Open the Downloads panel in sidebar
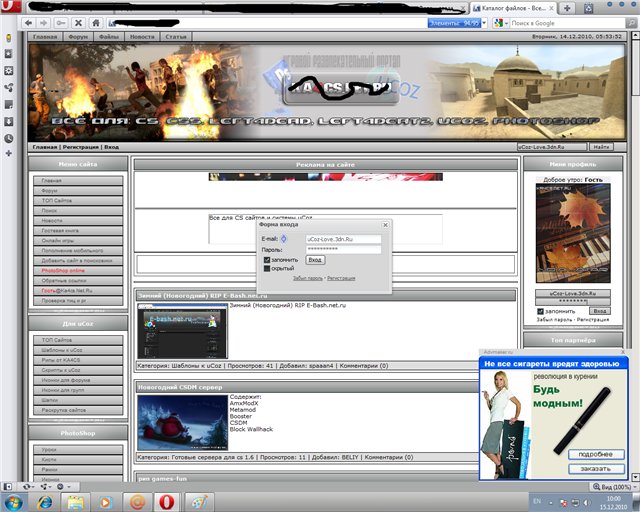Viewport: 640px width, 512px height. pos(8,121)
